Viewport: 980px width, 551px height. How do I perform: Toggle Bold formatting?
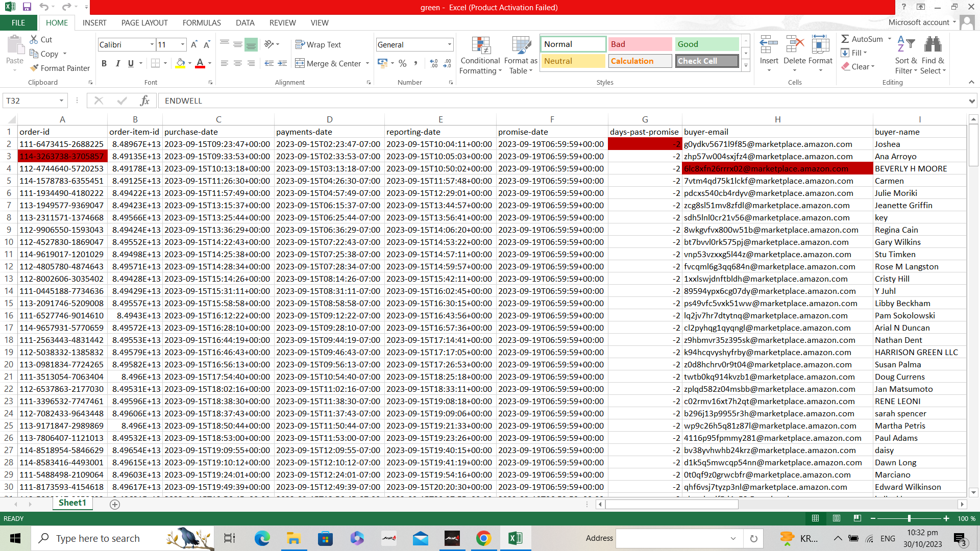pyautogui.click(x=104, y=64)
